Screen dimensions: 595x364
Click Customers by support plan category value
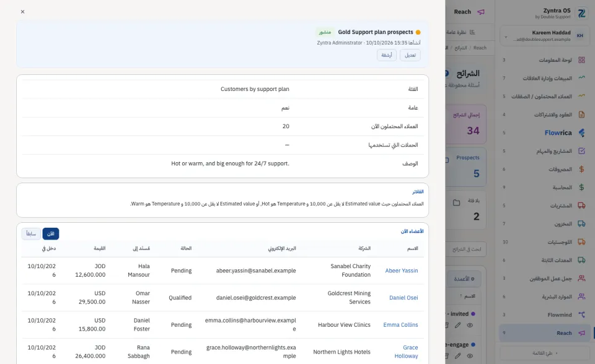(x=255, y=89)
